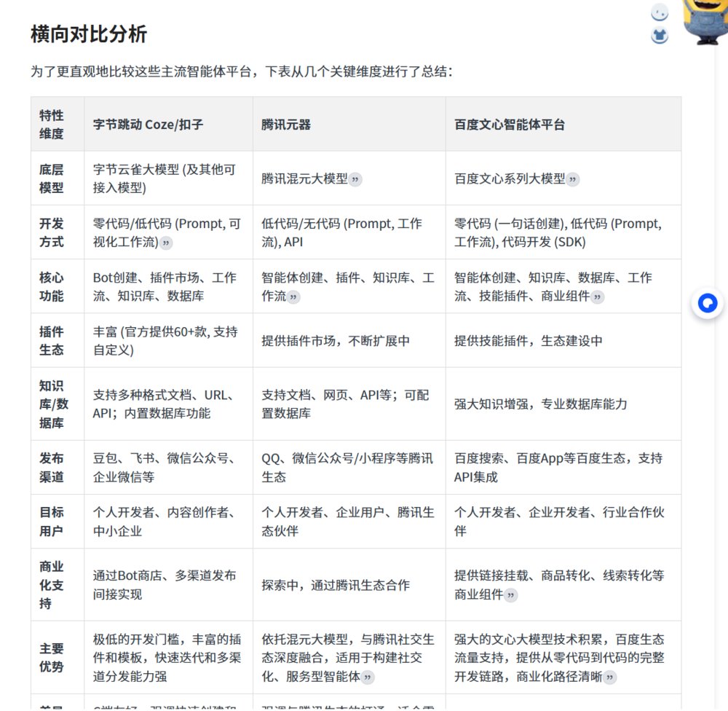Click citation icon after 服务型智能体
The height and width of the screenshot is (711, 728).
(x=368, y=677)
